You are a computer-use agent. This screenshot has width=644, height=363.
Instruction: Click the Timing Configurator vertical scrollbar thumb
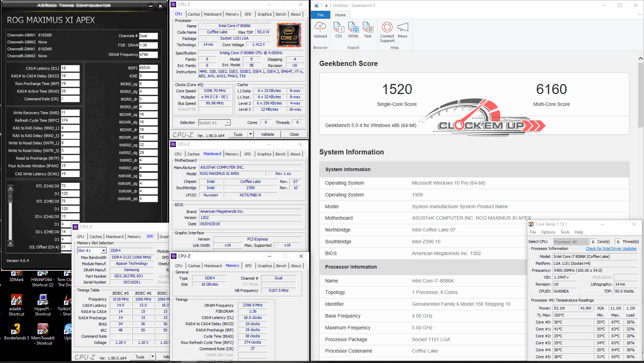click(x=10, y=196)
